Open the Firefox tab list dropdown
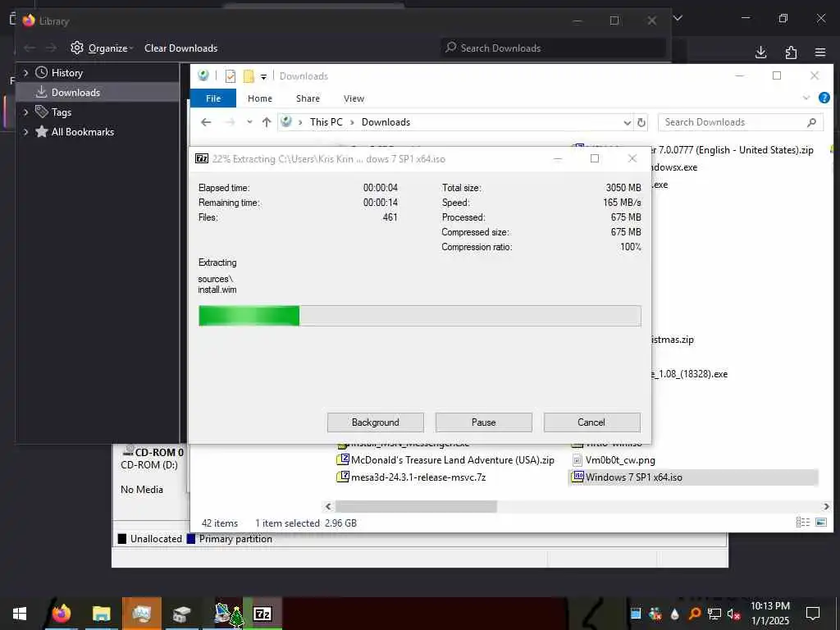Image resolution: width=840 pixels, height=630 pixels. pyautogui.click(x=678, y=18)
